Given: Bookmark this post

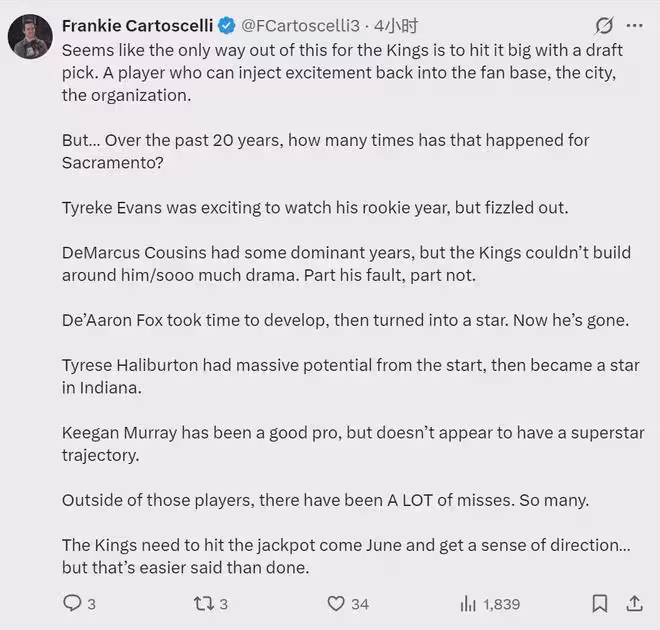Looking at the screenshot, I should click(x=599, y=603).
